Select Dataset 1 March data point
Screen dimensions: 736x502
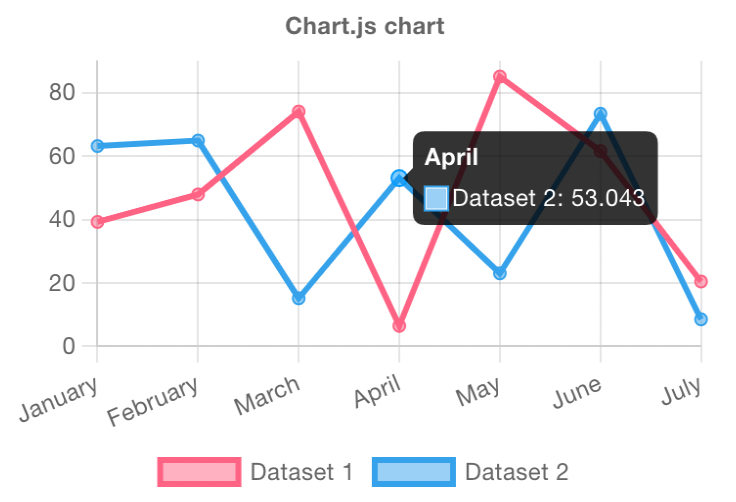(299, 111)
